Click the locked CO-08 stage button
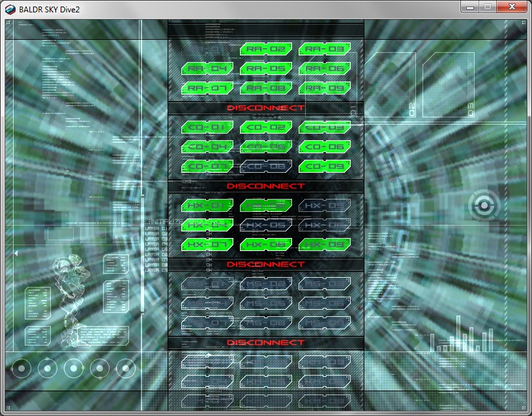Viewport: 532px width, 416px height. point(266,167)
